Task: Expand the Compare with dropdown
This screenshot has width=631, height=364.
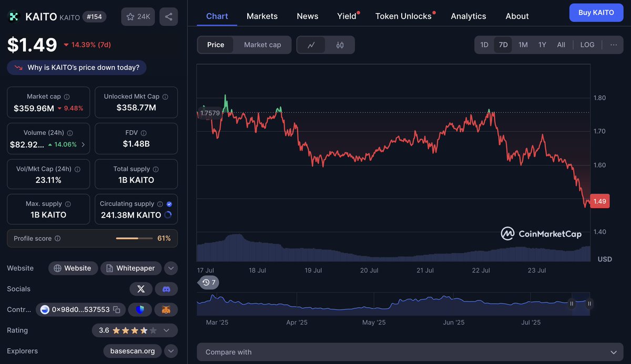Action: [x=410, y=352]
